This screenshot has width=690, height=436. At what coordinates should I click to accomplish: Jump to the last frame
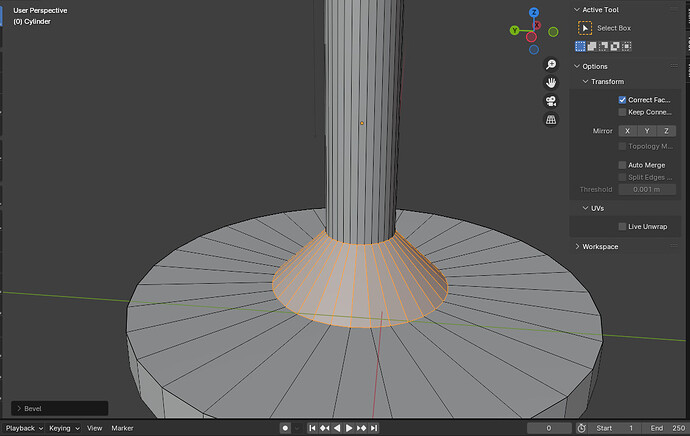[374, 428]
